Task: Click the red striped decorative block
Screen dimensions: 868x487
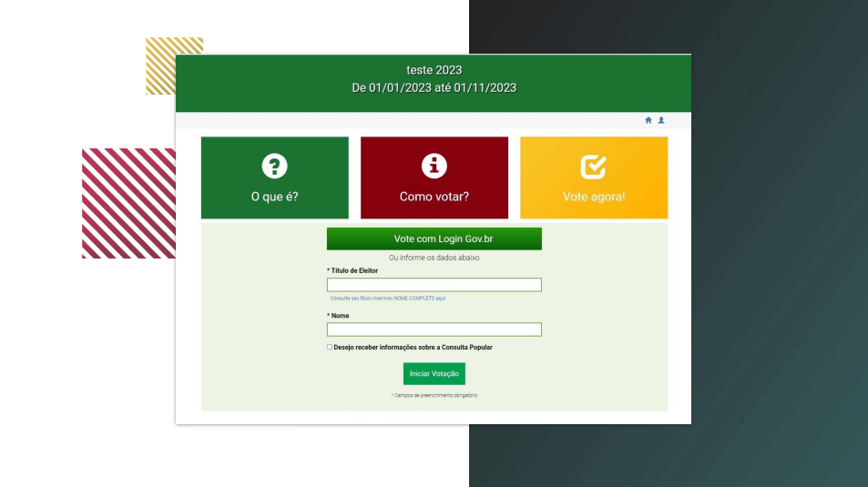Action: point(128,203)
